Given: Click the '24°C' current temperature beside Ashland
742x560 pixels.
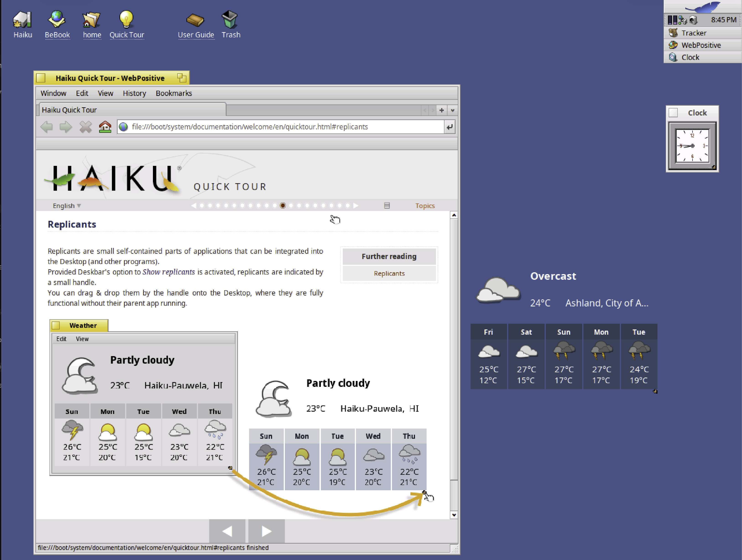Looking at the screenshot, I should click(540, 303).
